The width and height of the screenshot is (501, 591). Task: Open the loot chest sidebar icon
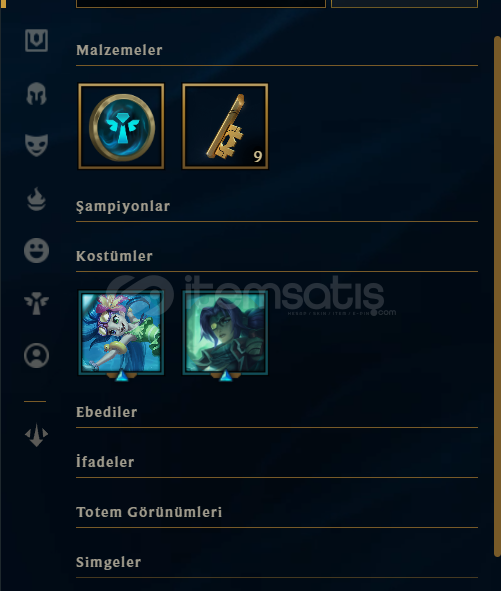pos(37,40)
